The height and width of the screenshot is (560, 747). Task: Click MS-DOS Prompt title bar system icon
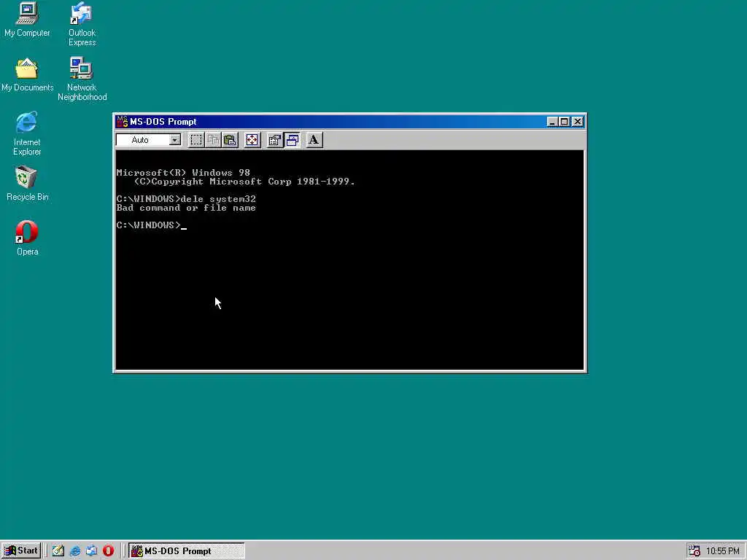(122, 122)
